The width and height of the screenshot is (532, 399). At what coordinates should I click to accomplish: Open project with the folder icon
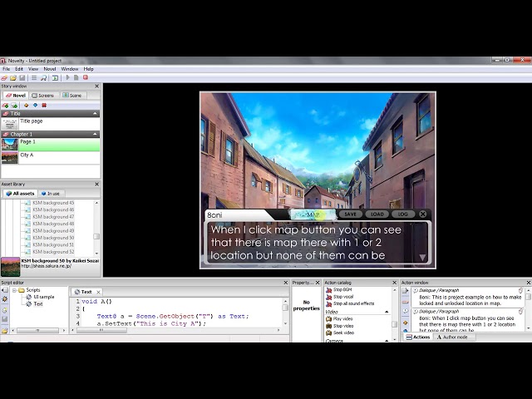[13, 77]
